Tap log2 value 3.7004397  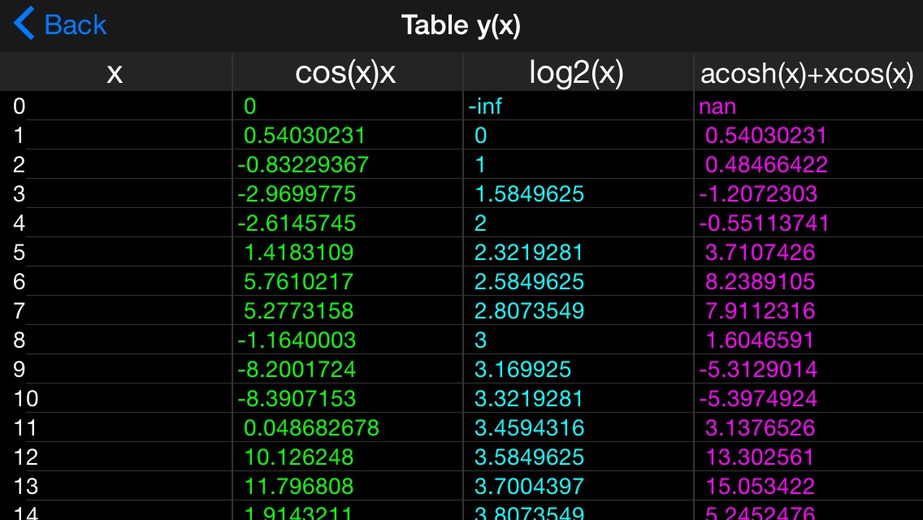pos(529,486)
